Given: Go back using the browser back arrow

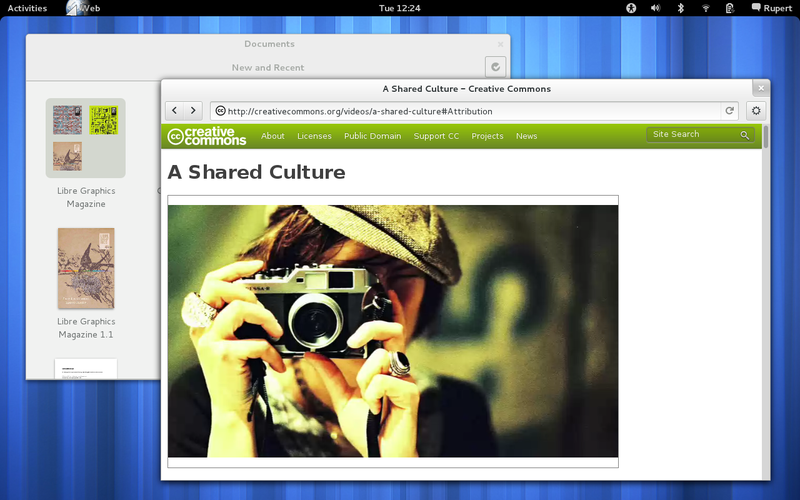Looking at the screenshot, I should point(174,111).
